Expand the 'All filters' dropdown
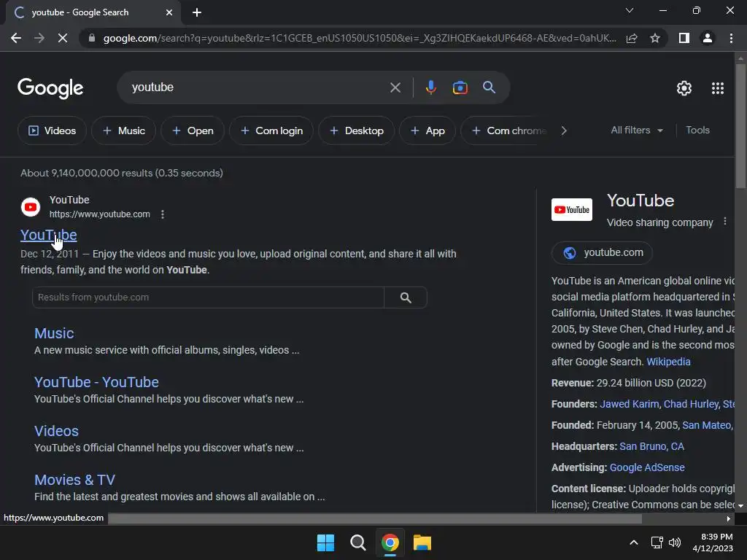This screenshot has height=560, width=747. (x=636, y=130)
